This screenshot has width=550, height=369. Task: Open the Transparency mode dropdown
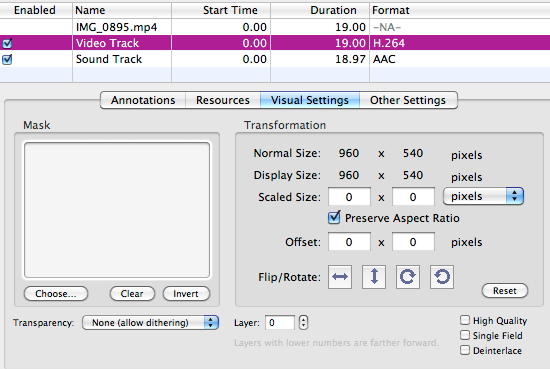150,322
